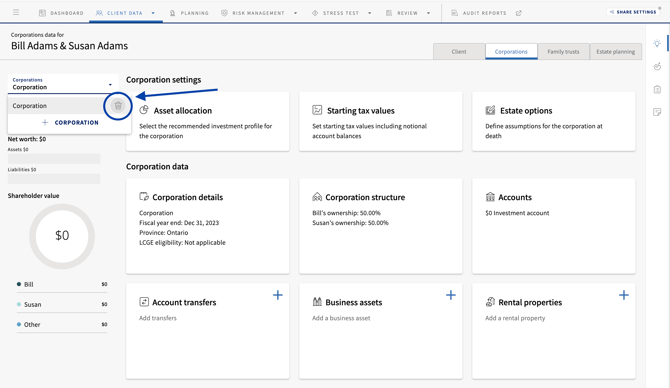Click the Liabilities $0 progress bar
The width and height of the screenshot is (670, 388).
[x=54, y=179]
